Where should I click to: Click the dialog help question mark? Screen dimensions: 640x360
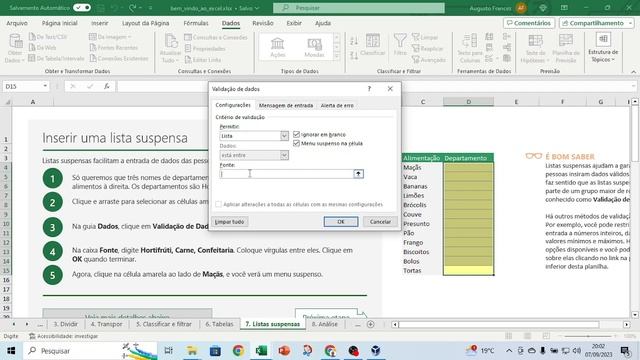pos(369,89)
